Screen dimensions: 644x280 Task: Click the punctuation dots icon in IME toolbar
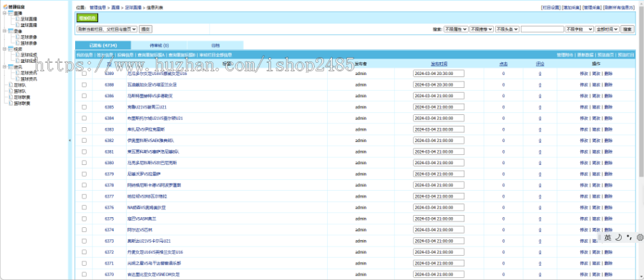point(629,237)
